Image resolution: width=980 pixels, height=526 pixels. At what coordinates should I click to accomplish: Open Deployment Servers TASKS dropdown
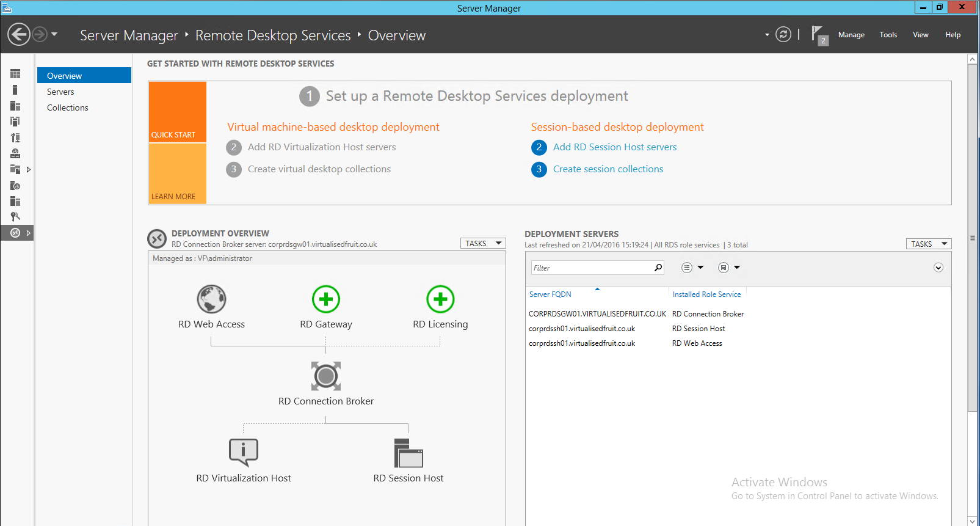click(x=928, y=244)
